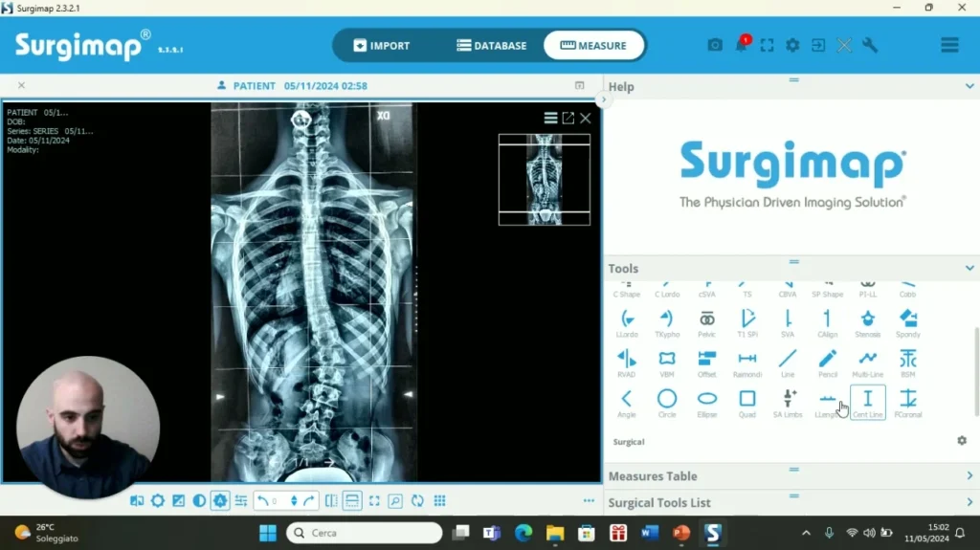The width and height of the screenshot is (980, 550).
Task: Select the Angle tool
Action: tap(627, 404)
